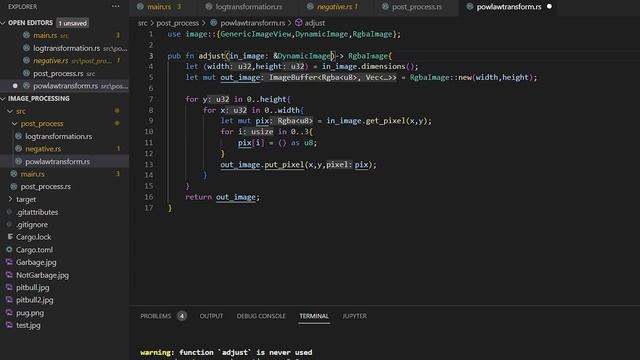Open the .gitattributes file

tap(65, 212)
